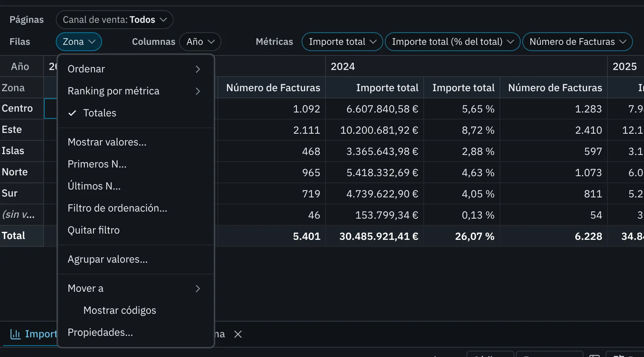
Task: Click cell 153.799,34 € in sin valor row
Action: pos(375,215)
